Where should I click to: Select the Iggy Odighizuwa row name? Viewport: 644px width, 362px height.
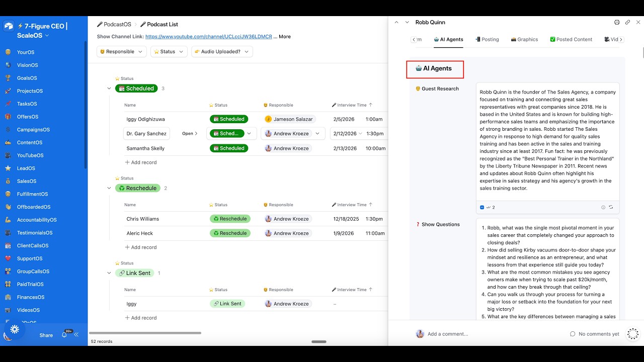145,119
